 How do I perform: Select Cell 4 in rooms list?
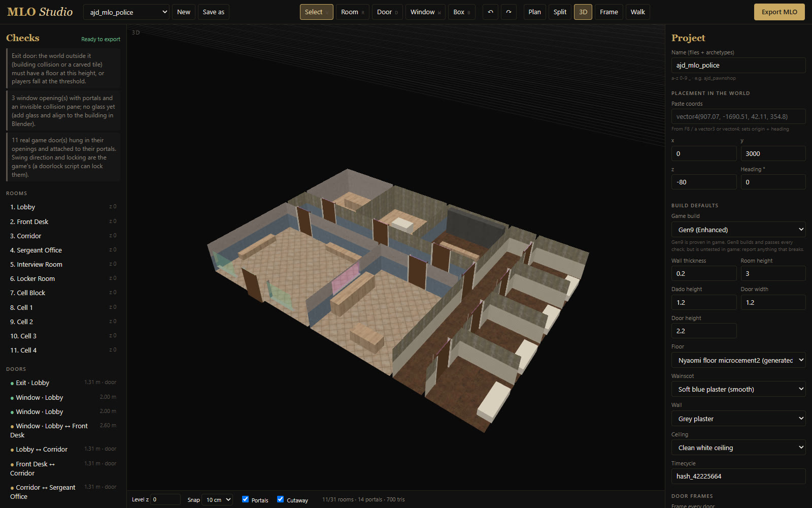pos(63,350)
